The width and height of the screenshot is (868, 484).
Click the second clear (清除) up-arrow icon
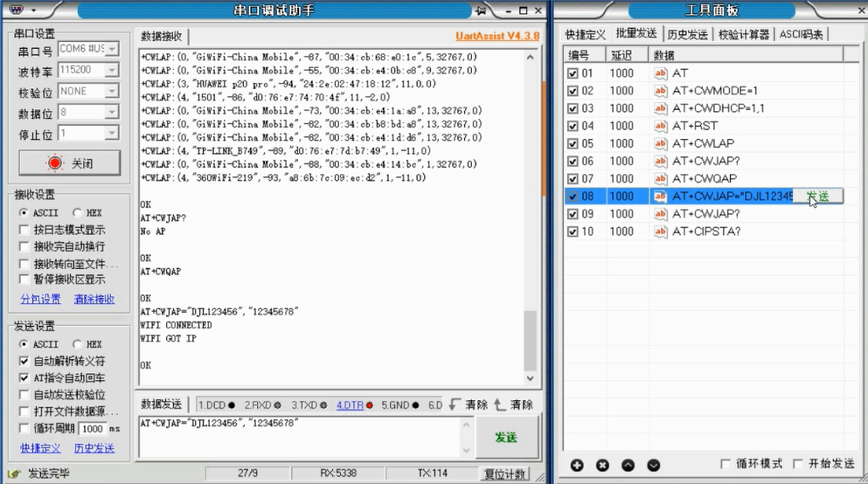pyautogui.click(x=499, y=404)
